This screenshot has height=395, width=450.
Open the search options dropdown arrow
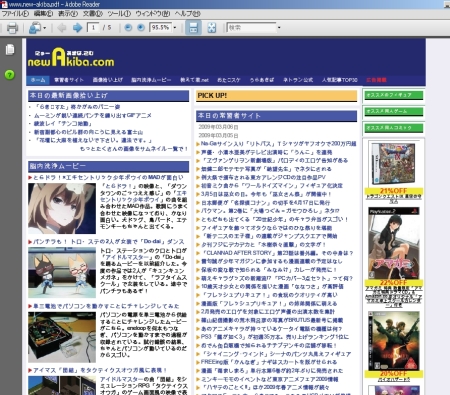point(279,28)
